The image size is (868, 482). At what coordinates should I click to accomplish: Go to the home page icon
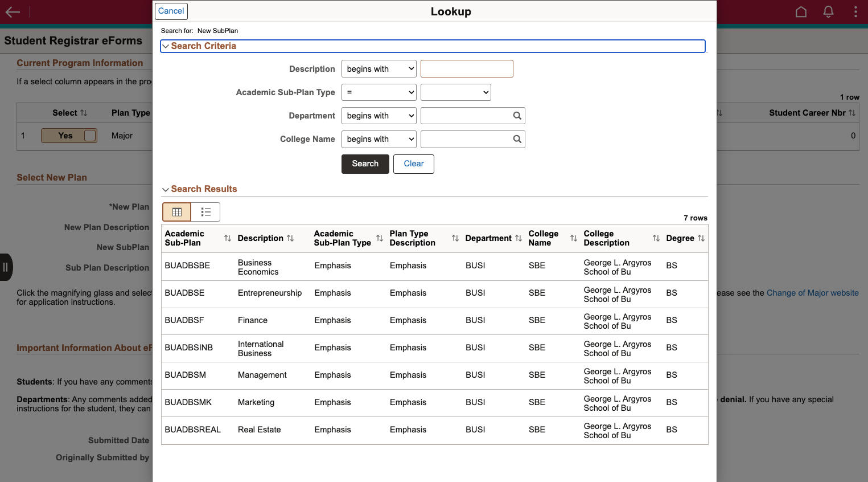[801, 12]
